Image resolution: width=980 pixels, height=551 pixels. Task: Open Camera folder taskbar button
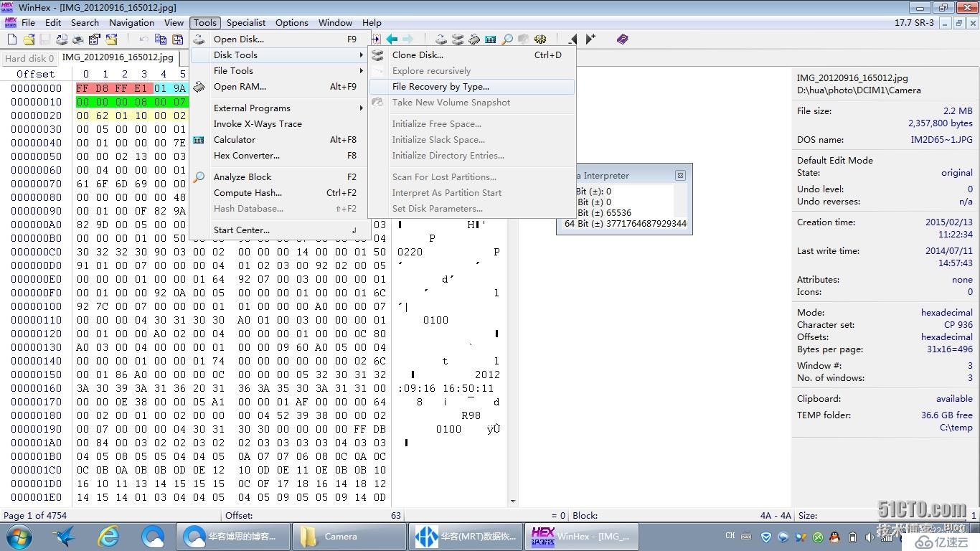(x=349, y=536)
